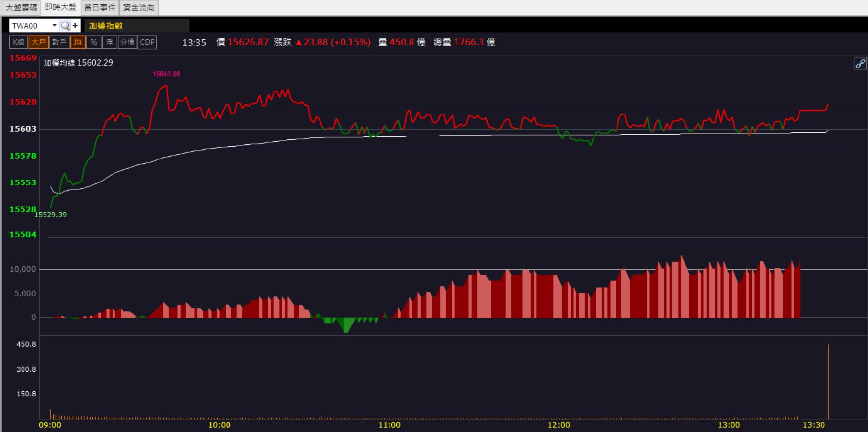This screenshot has height=432, width=868.
Task: Click the plus add-symbol icon
Action: (75, 26)
